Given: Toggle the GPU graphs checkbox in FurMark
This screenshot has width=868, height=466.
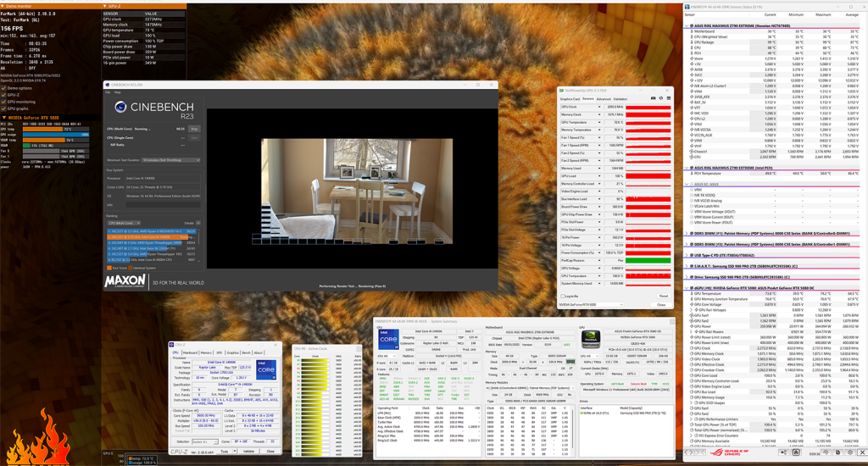Looking at the screenshot, I should [x=4, y=108].
